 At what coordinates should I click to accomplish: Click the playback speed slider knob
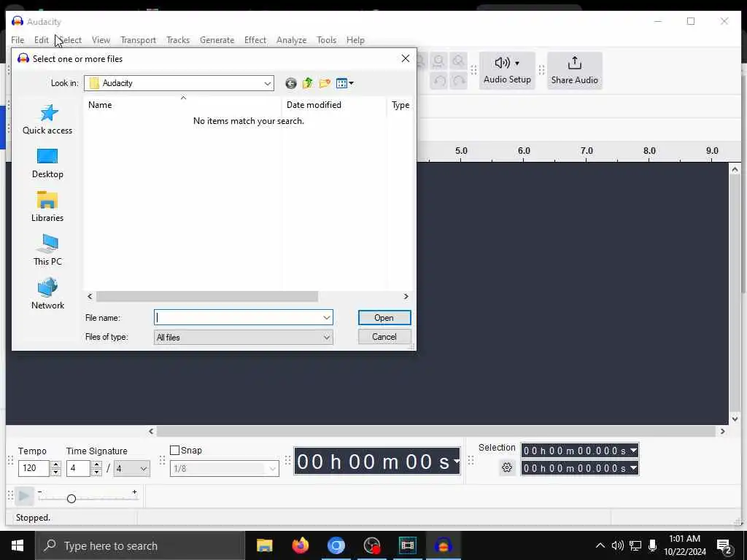tap(71, 499)
